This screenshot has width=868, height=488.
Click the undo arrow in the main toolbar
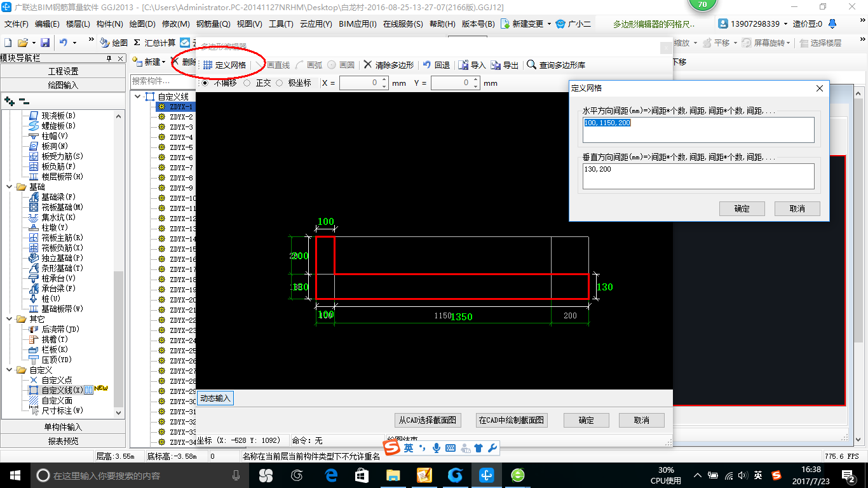pyautogui.click(x=64, y=43)
